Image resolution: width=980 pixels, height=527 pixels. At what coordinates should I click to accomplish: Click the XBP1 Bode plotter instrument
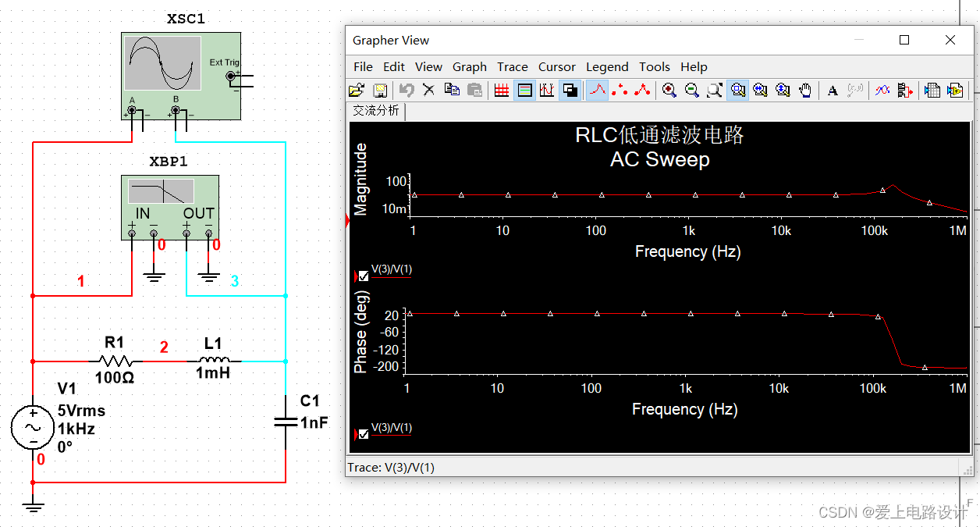170,207
